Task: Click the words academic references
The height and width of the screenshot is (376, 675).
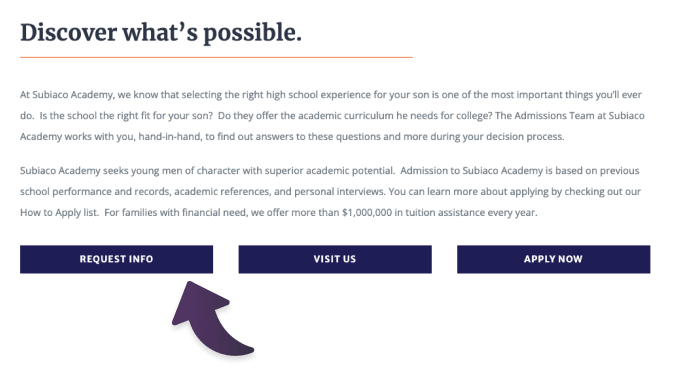Action: (x=222, y=192)
